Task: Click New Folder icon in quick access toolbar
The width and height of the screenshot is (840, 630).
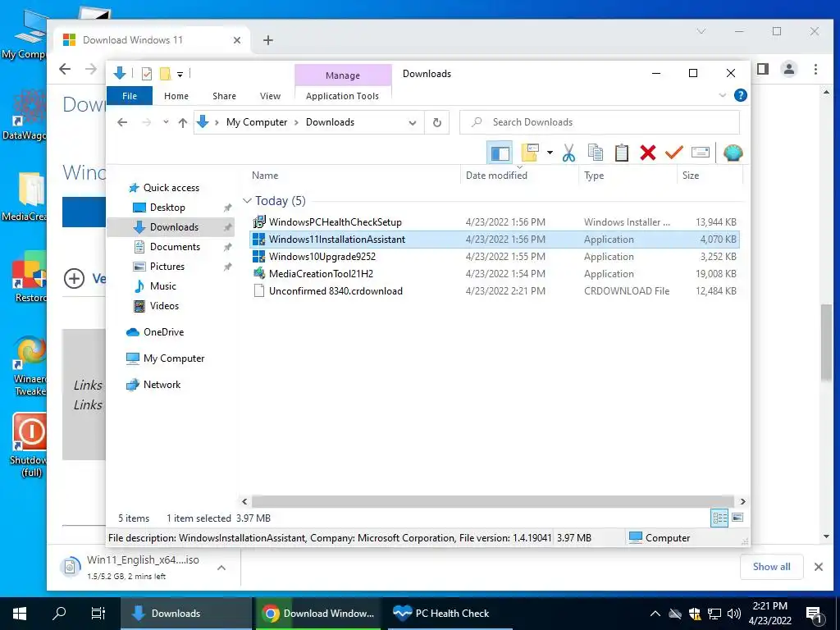Action: point(165,73)
